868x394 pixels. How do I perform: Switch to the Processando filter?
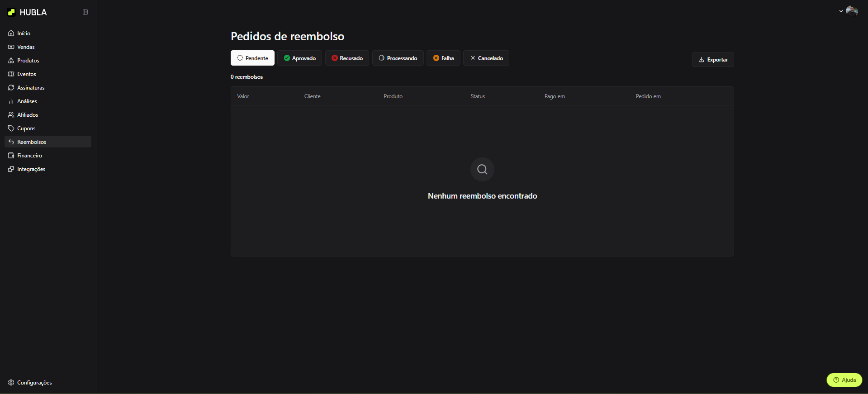398,58
